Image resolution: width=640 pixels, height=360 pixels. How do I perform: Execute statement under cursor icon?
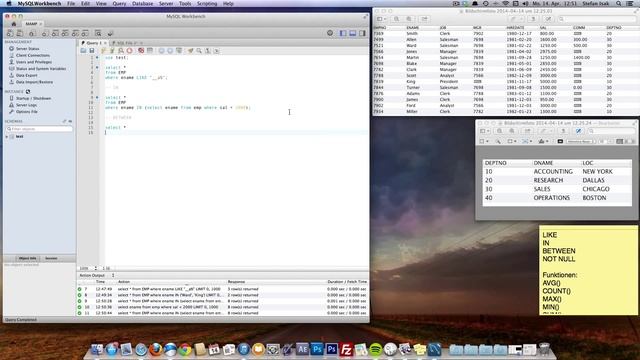pos(112,51)
